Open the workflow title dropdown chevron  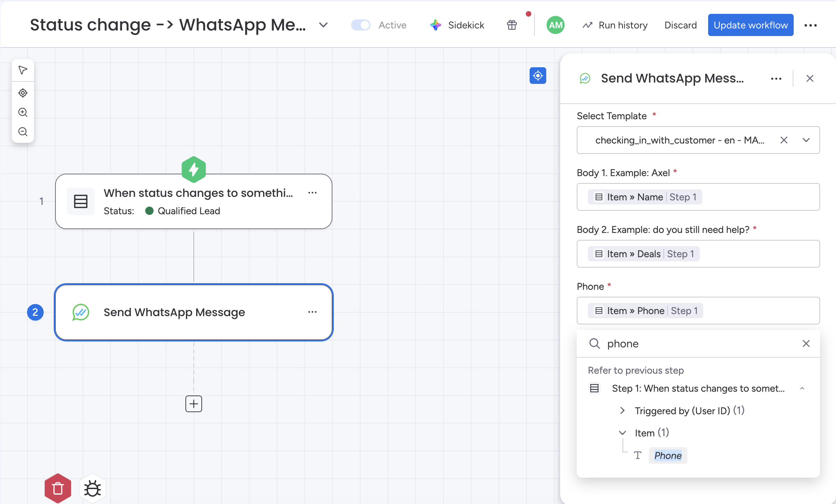323,25
